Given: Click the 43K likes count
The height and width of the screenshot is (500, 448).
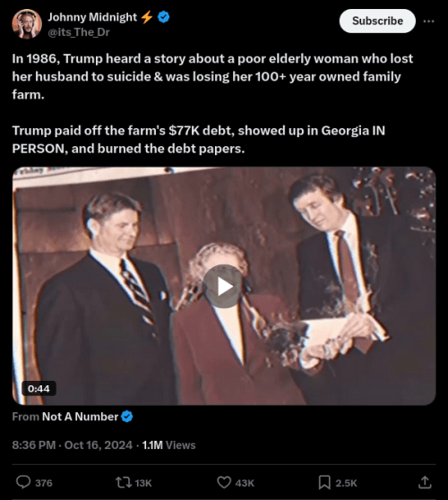Looking at the screenshot, I should click(245, 483).
